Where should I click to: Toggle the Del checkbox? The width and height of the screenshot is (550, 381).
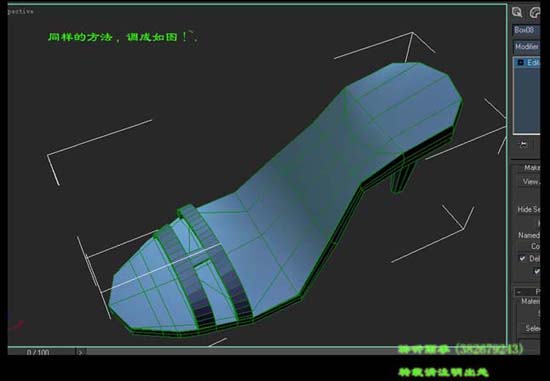[x=522, y=259]
